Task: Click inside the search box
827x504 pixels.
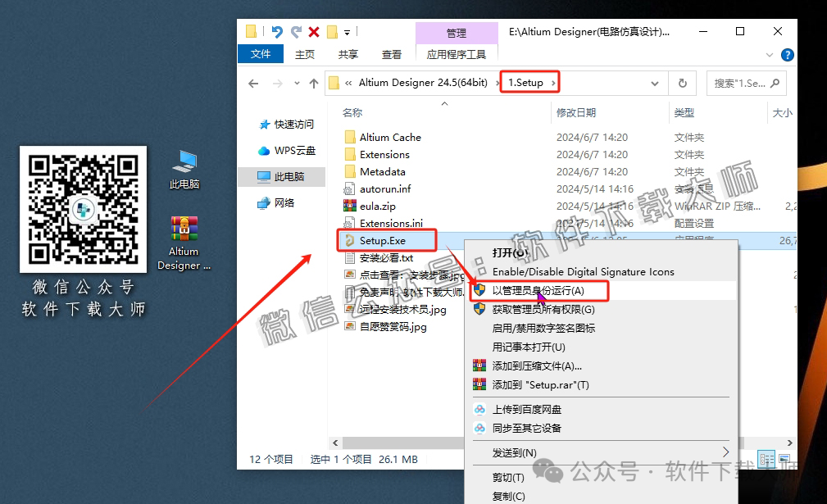Action: point(742,83)
